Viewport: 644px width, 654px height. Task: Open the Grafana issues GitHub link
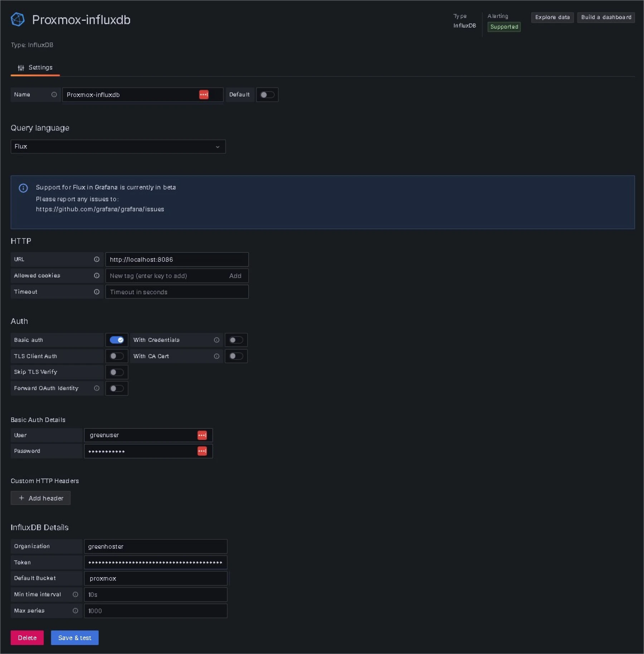100,209
